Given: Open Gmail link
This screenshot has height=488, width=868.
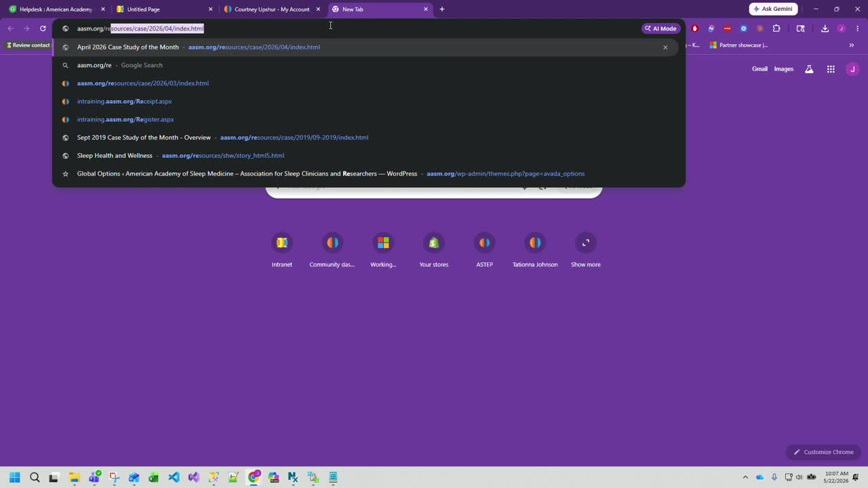Looking at the screenshot, I should pyautogui.click(x=759, y=69).
